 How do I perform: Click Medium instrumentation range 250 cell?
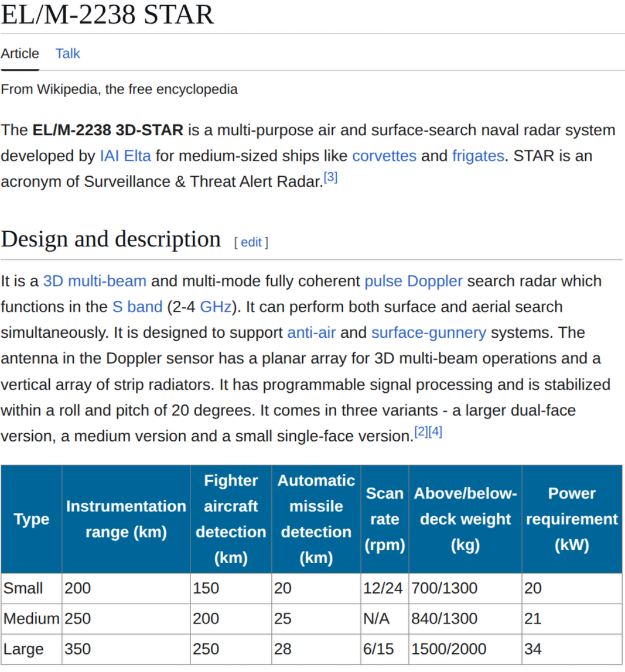pyautogui.click(x=126, y=619)
